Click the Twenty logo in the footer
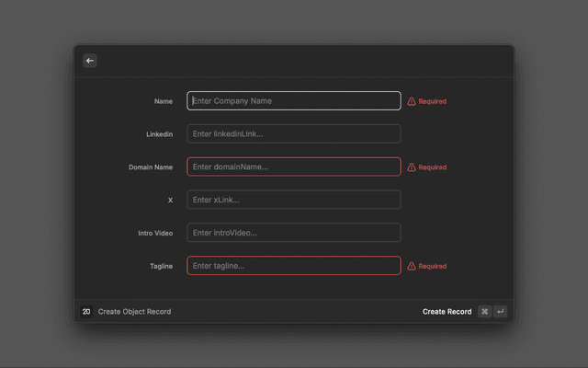 coord(86,312)
